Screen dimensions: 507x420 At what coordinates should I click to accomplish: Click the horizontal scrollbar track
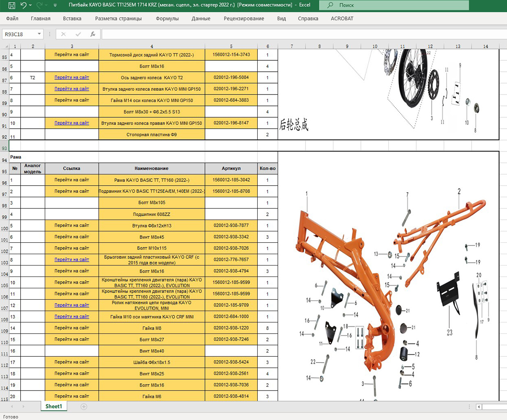[x=494, y=407]
